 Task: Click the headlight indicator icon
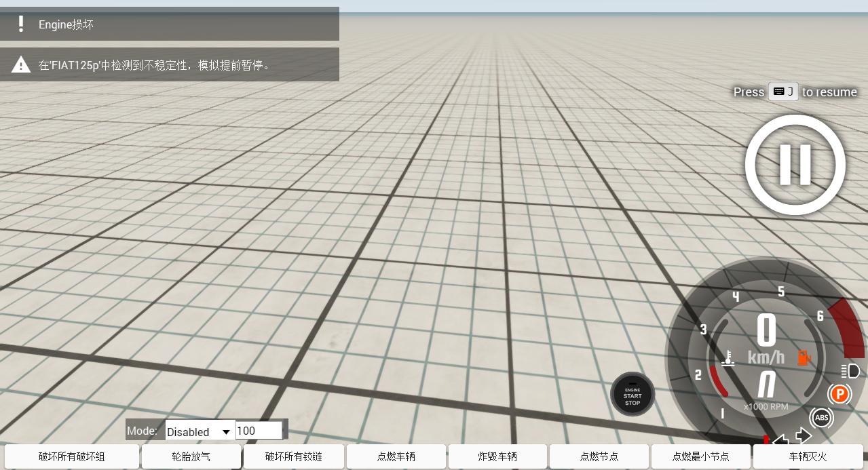[x=850, y=371]
